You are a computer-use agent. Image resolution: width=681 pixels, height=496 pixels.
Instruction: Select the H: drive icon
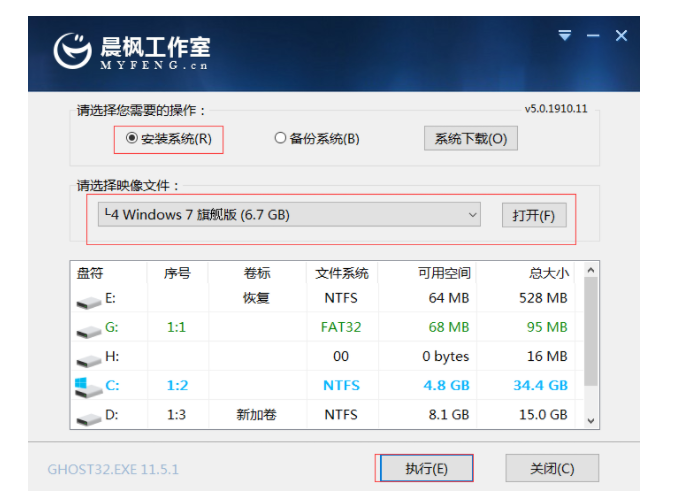[x=89, y=360]
